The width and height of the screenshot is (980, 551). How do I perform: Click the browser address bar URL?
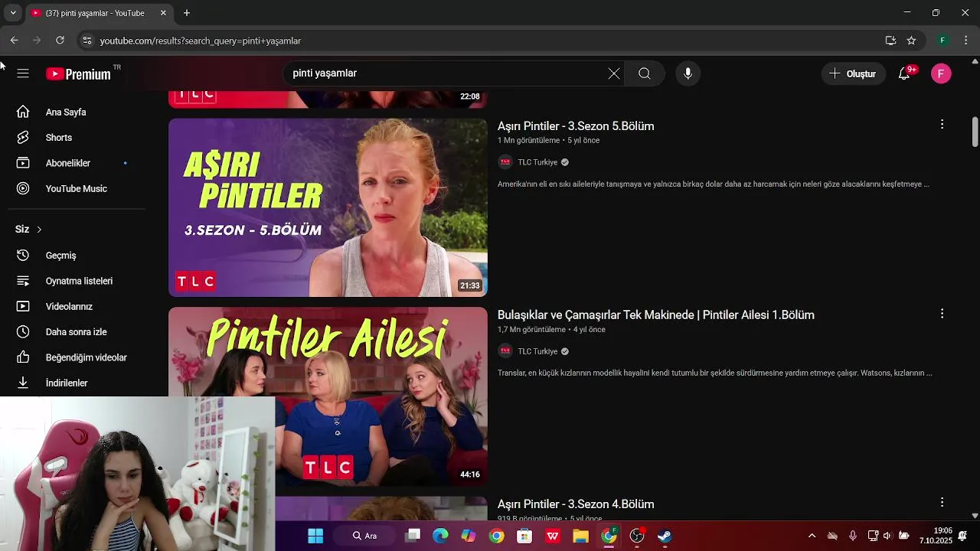point(201,41)
